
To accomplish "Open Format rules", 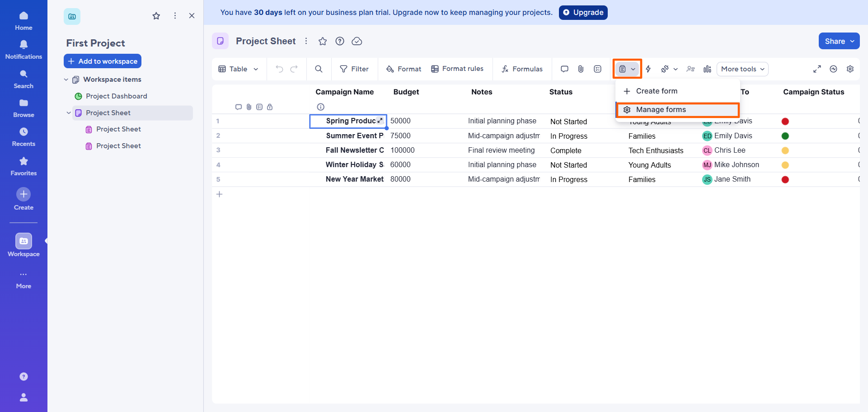I will pos(457,69).
